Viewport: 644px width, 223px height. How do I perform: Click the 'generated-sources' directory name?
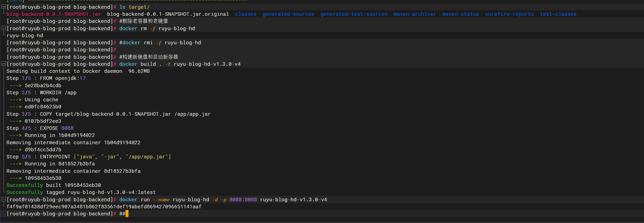pyautogui.click(x=288, y=14)
